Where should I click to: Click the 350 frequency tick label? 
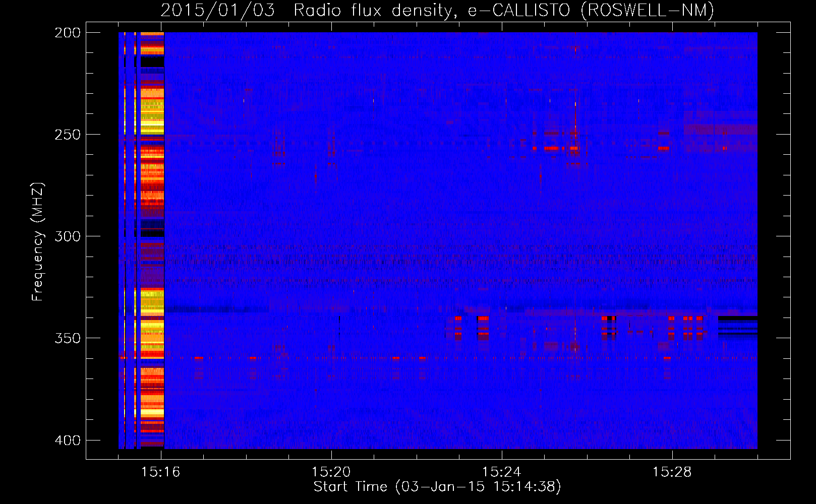[68, 338]
